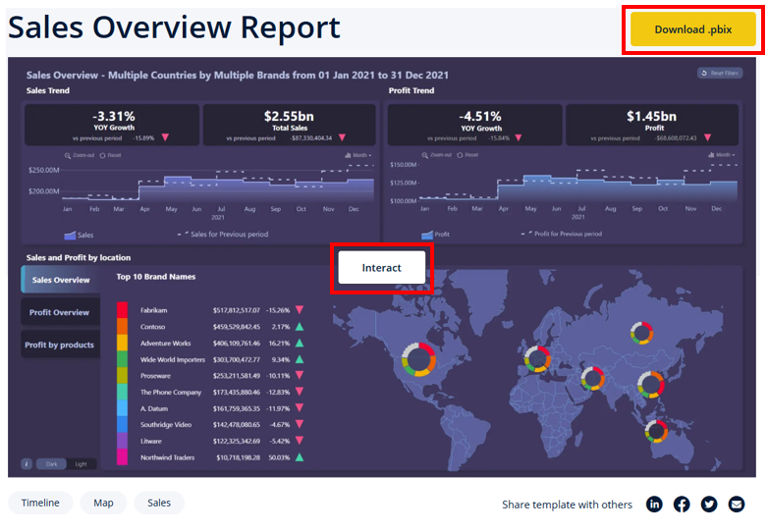Zoom out the Sales Trend chart
Image resolution: width=768 pixels, height=532 pixels.
pyautogui.click(x=80, y=155)
